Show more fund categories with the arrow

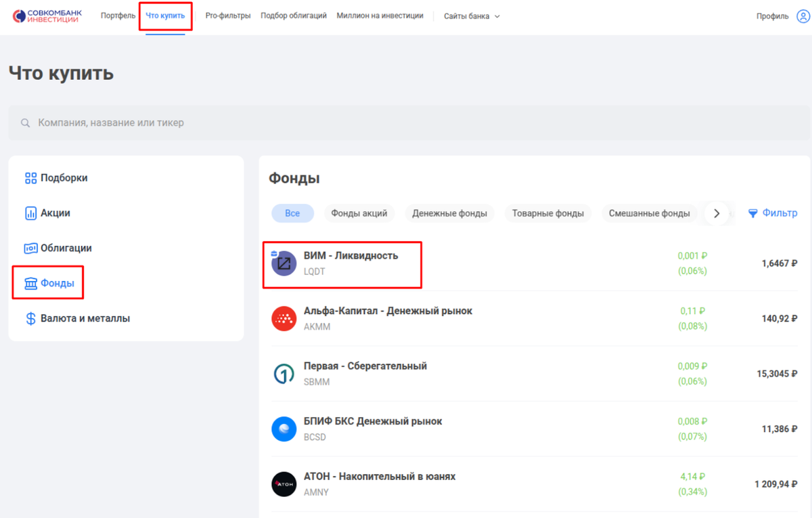tap(717, 213)
